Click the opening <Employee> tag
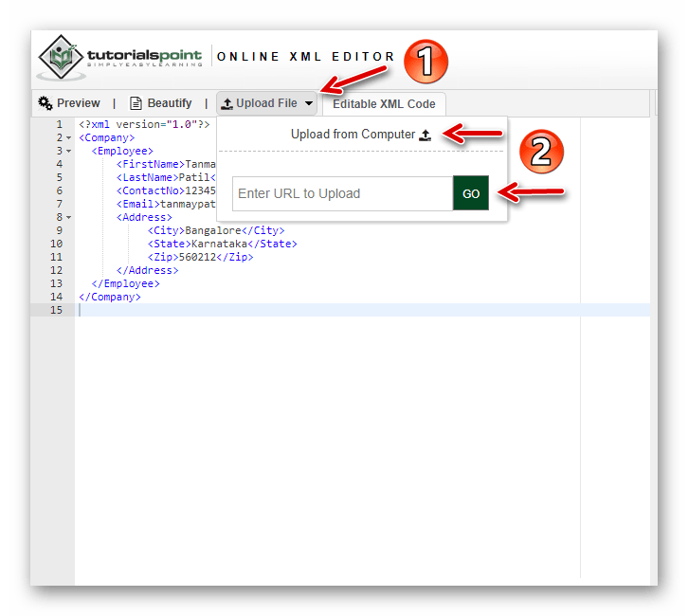The image size is (688, 616). (122, 151)
